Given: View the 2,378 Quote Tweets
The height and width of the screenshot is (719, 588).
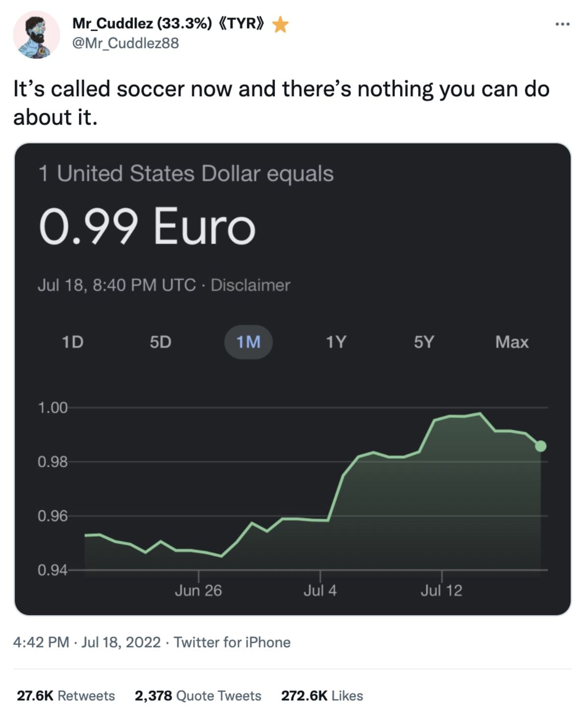Looking at the screenshot, I should 198,695.
